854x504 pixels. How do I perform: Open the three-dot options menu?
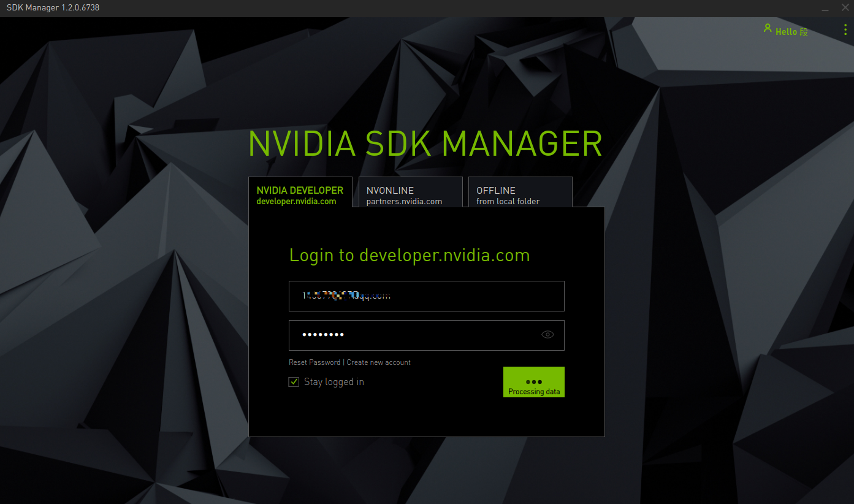845,29
